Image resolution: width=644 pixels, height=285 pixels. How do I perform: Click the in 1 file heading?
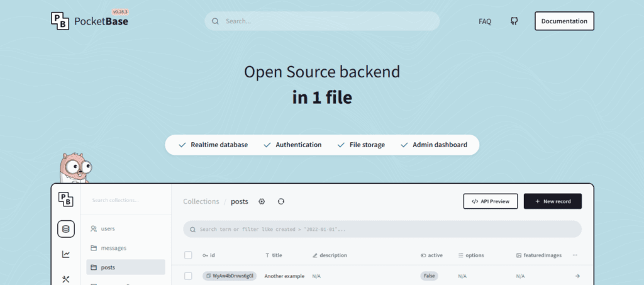[322, 98]
